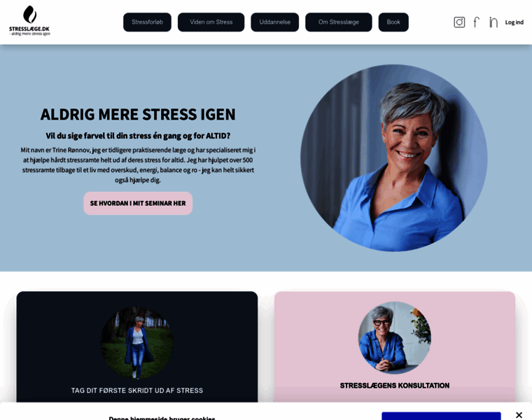Open Tag dit første skridt ud af stress
Image resolution: width=532 pixels, height=420 pixels.
[x=137, y=391]
